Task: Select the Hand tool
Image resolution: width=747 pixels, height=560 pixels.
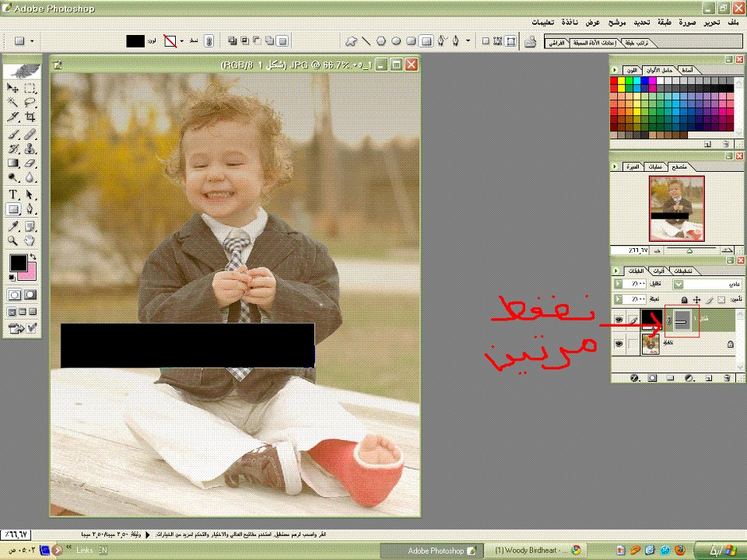Action: point(30,241)
